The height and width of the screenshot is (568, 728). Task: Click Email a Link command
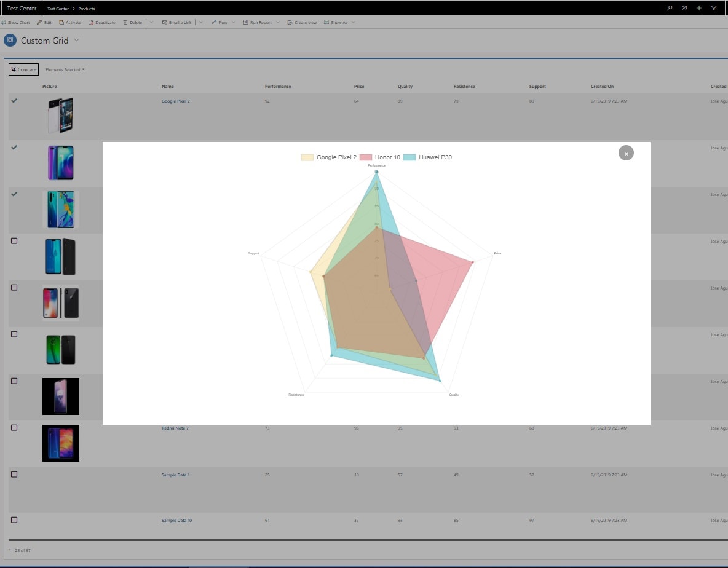(176, 22)
